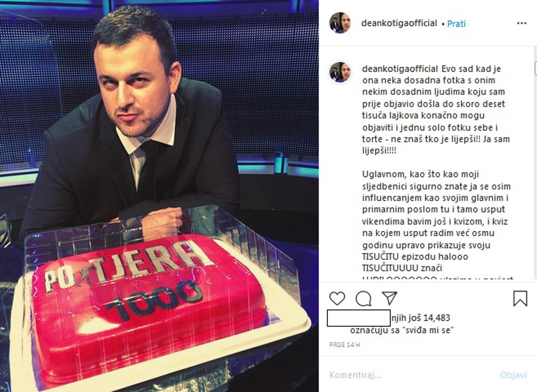Viewport: 537px width, 392px height.
Task: Save post with bookmark icon
Action: coord(520,298)
